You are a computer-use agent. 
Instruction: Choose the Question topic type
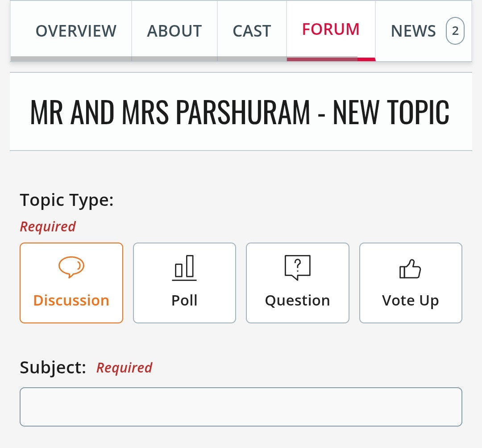298,283
